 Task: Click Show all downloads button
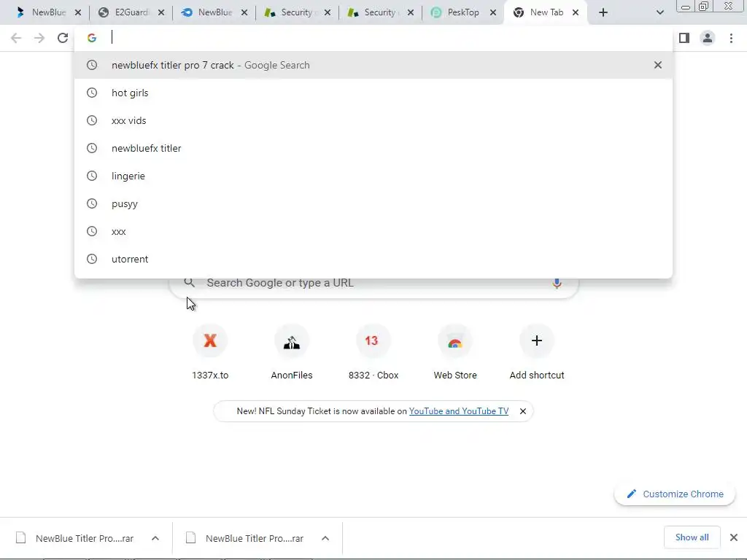(x=692, y=537)
